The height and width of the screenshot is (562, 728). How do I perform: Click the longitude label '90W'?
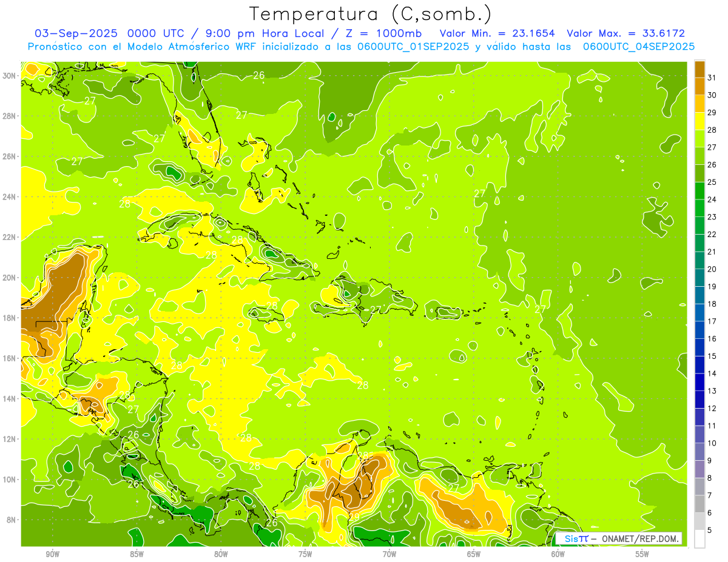coord(53,554)
